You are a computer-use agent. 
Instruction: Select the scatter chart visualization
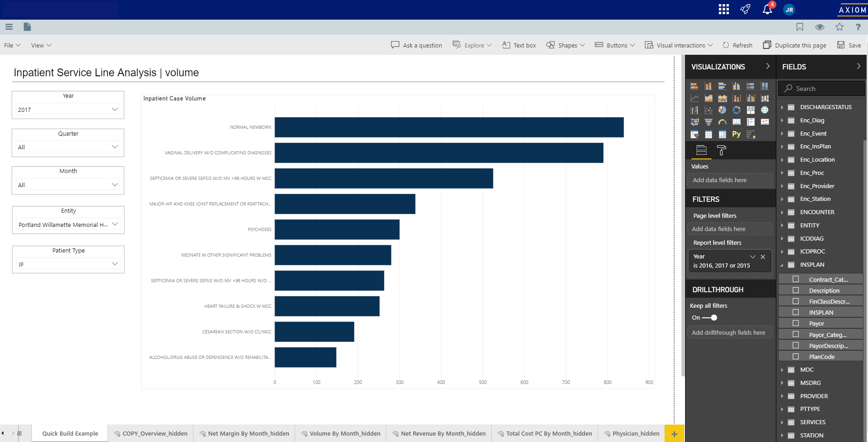coord(708,110)
